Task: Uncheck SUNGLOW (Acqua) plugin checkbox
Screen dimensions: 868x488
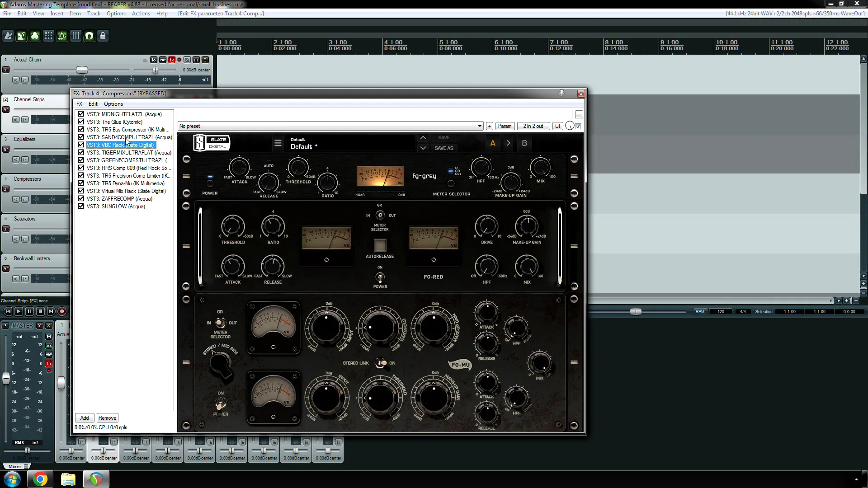Action: click(x=81, y=206)
